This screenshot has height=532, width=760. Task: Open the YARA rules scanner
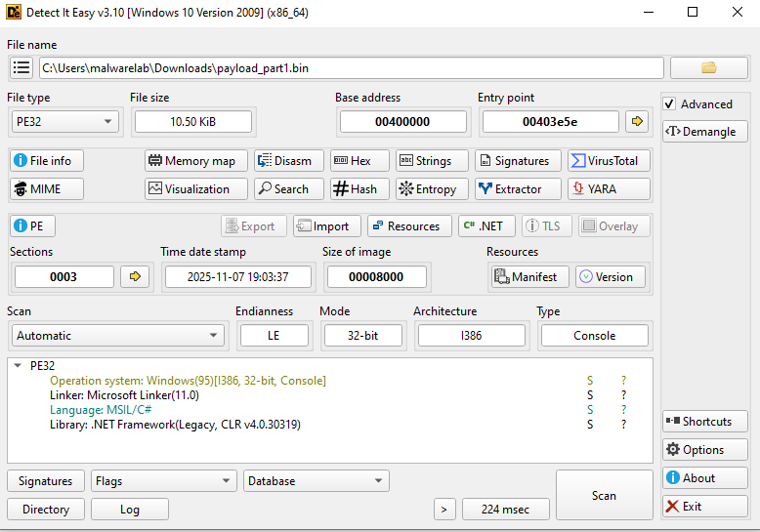tap(609, 189)
